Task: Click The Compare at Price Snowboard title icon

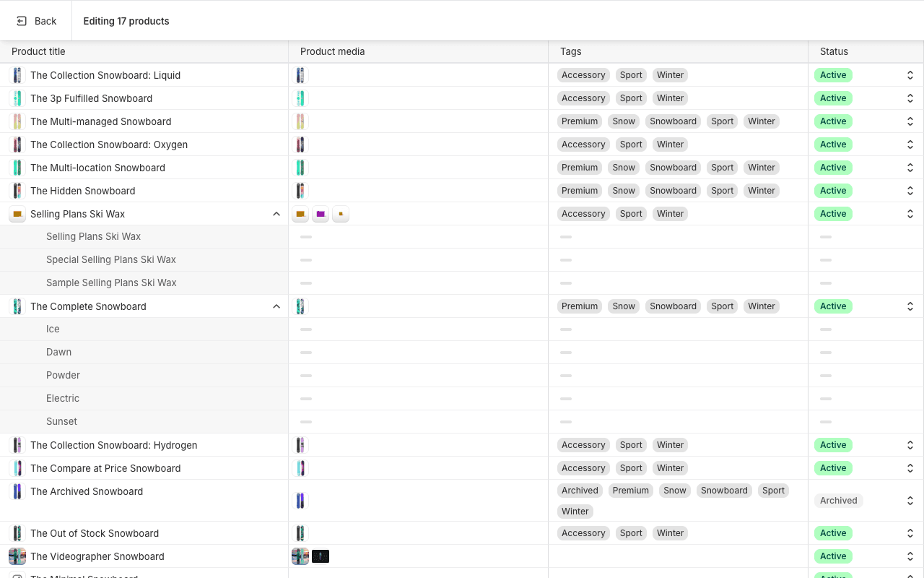Action: point(17,468)
